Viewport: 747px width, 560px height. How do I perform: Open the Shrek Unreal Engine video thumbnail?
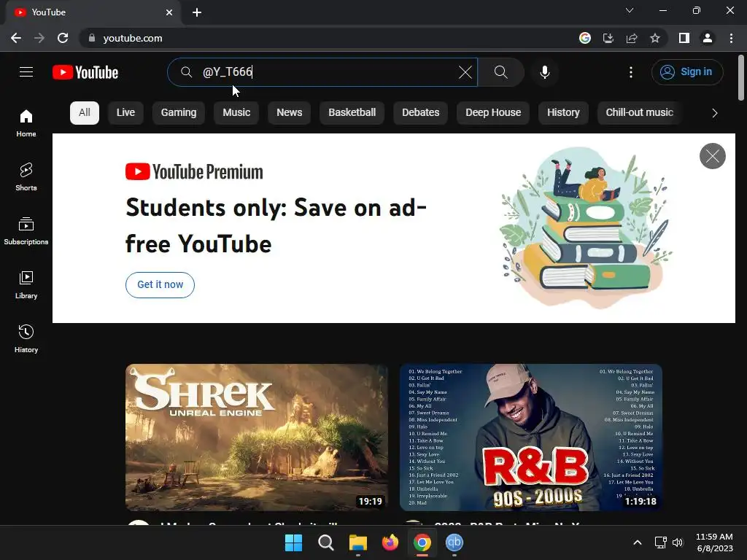[257, 437]
